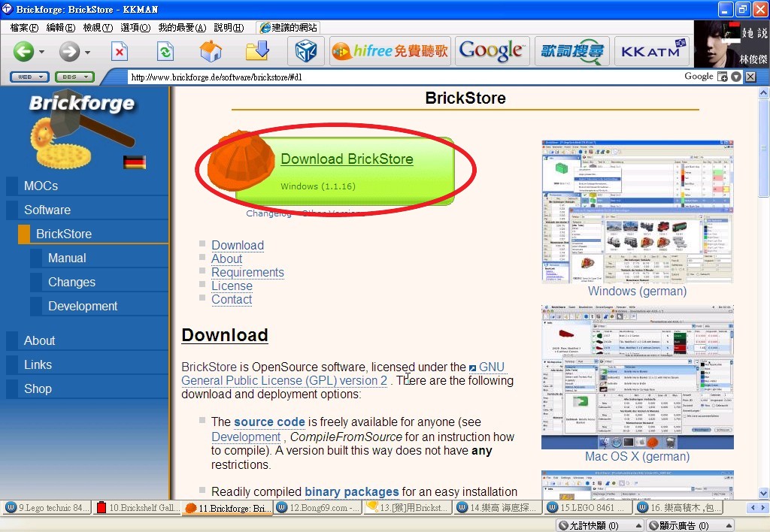This screenshot has height=532, width=770.
Task: Open Software in the sidebar
Action: pos(47,210)
